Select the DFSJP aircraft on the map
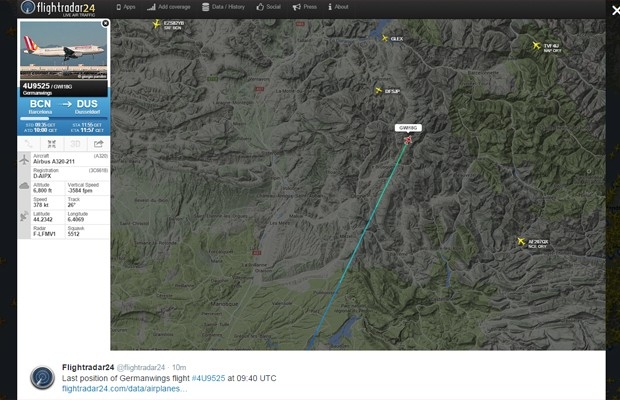Viewport: 620px width, 400px height. (x=378, y=91)
